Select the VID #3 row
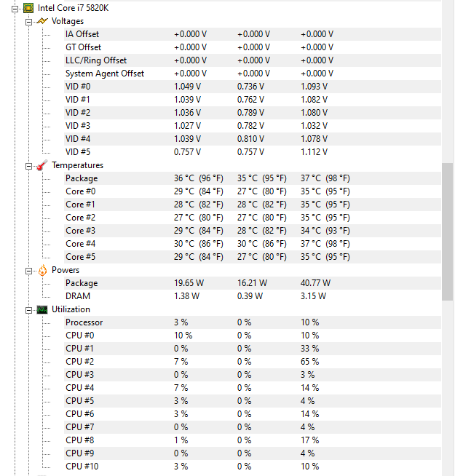The height and width of the screenshot is (476, 455). click(78, 126)
